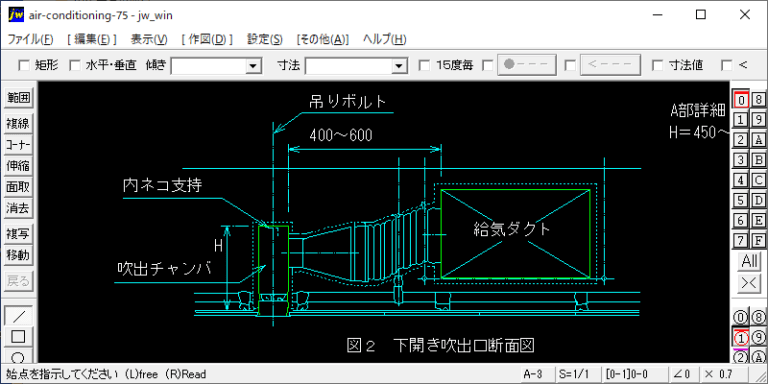Open the 編集(E) menu

(x=92, y=39)
